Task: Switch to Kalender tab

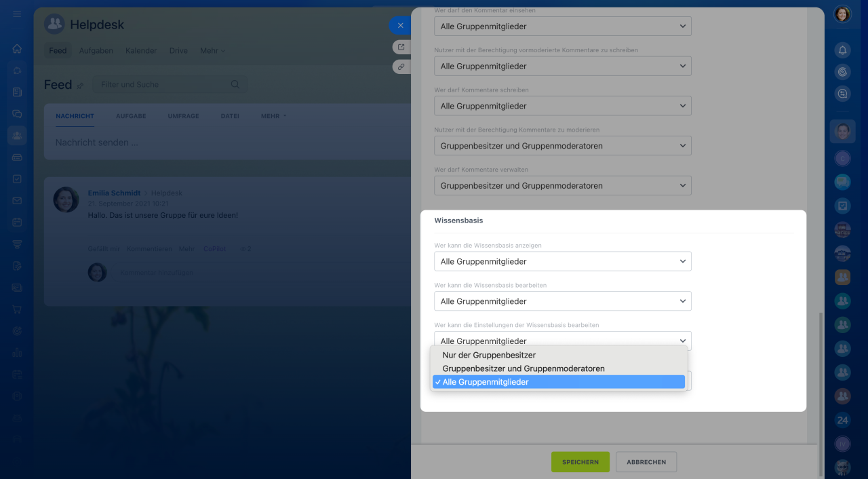Action: point(141,51)
